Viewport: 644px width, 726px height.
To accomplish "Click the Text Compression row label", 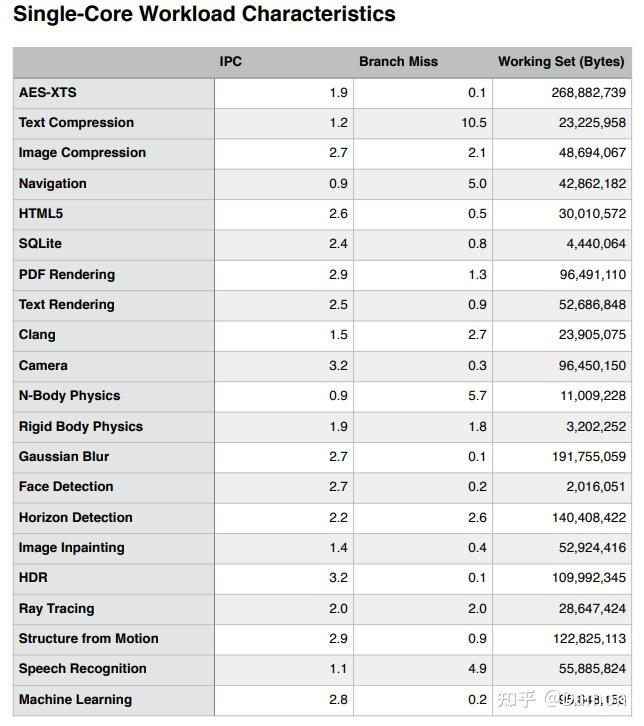I will tap(76, 123).
